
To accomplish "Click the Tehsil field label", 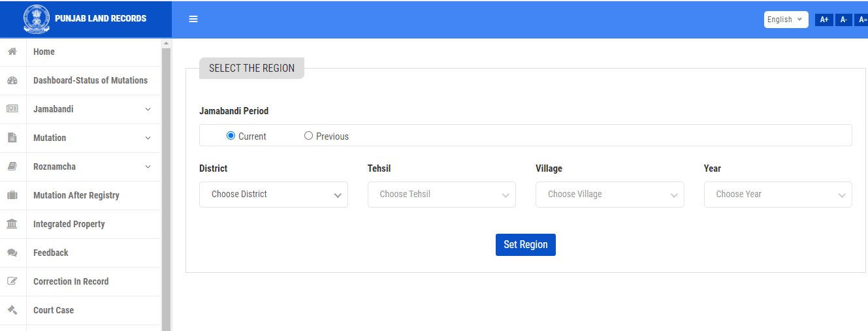I will pyautogui.click(x=379, y=168).
